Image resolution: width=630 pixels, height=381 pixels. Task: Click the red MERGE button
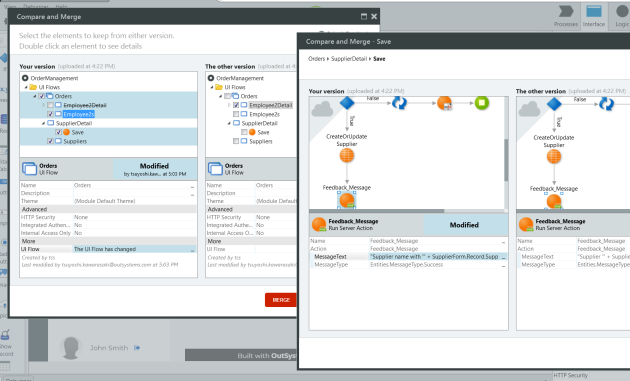click(x=281, y=300)
